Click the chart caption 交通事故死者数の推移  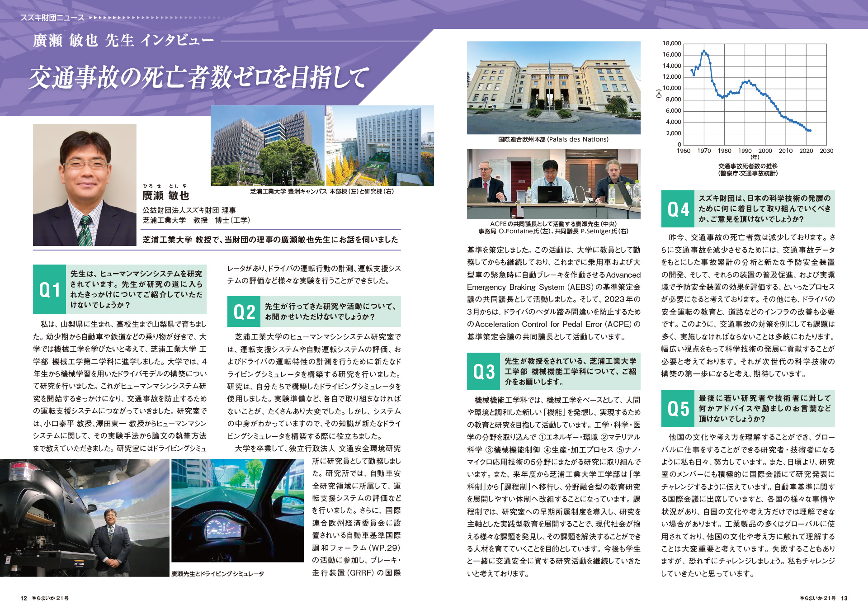[748, 166]
